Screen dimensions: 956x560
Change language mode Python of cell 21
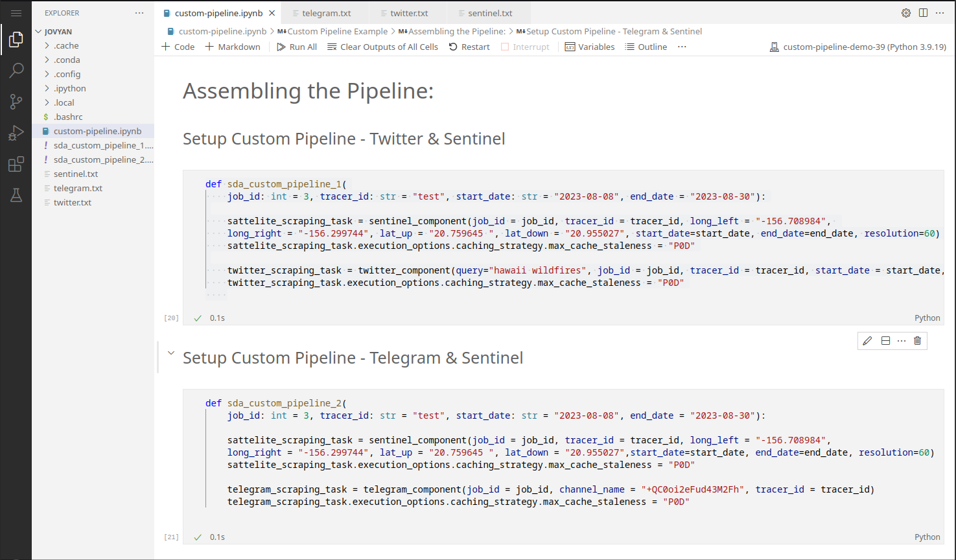point(927,537)
